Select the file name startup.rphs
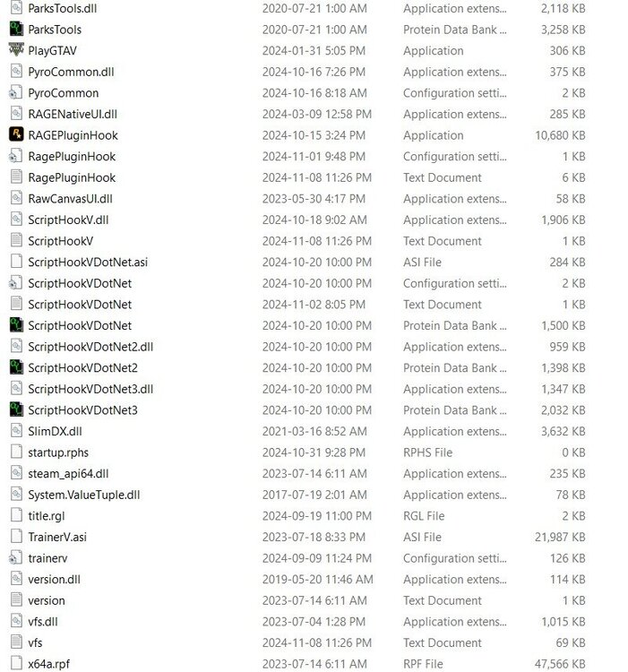Image resolution: width=628 pixels, height=672 pixels. coord(58,452)
